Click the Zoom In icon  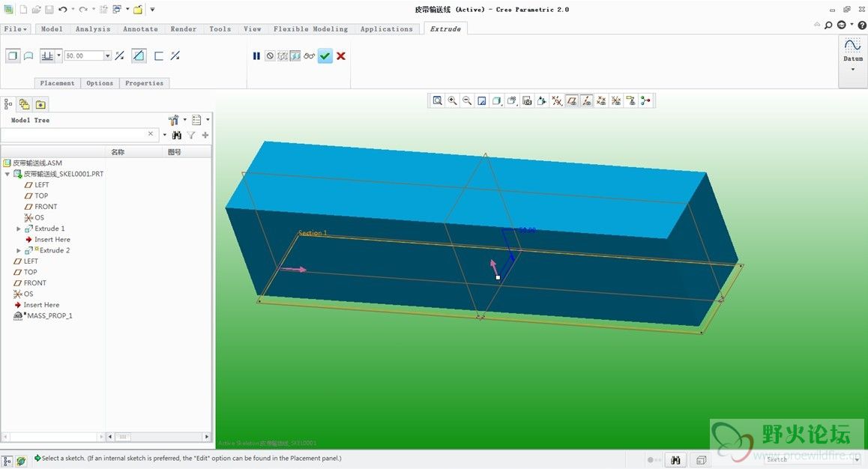452,100
